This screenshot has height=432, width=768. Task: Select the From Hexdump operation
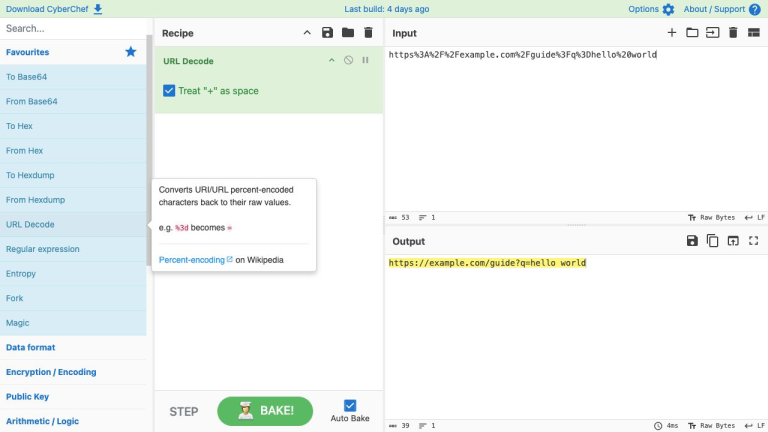pos(73,200)
